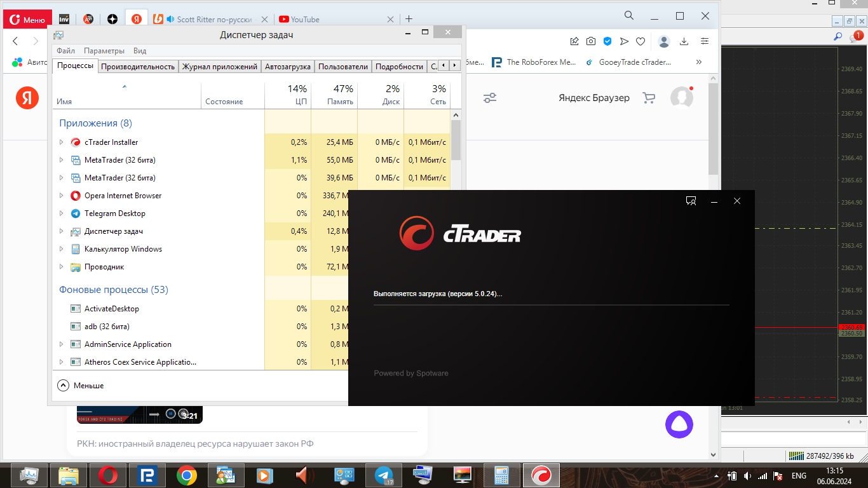Toggle the Protect security shield
The image size is (868, 488).
607,41
